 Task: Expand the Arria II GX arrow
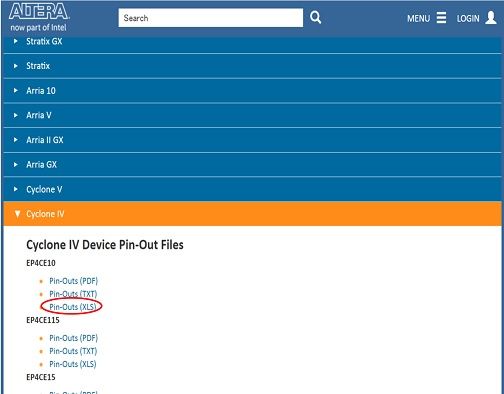pyautogui.click(x=16, y=140)
